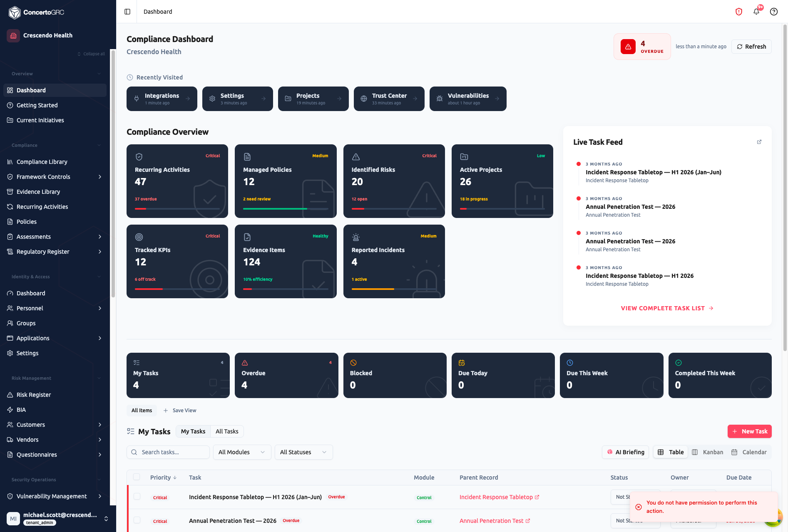The width and height of the screenshot is (788, 532).
Task: Check the Incident Response Tabletop task row
Action: (137, 497)
